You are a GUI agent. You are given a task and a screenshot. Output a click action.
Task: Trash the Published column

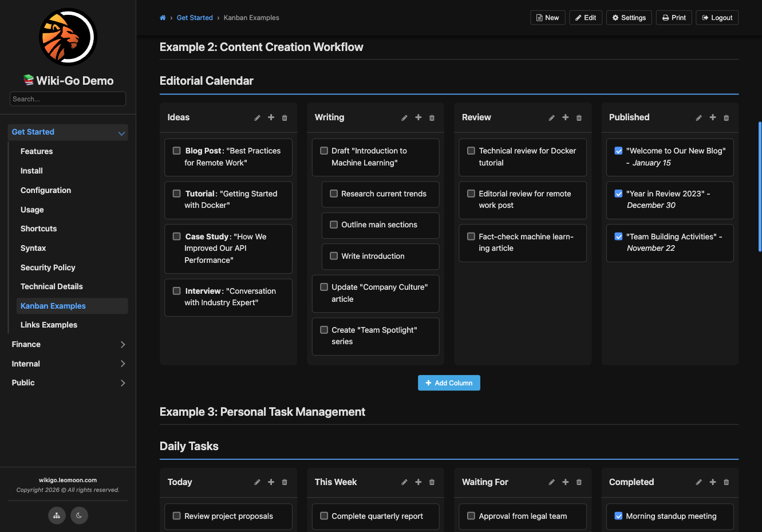pos(726,118)
